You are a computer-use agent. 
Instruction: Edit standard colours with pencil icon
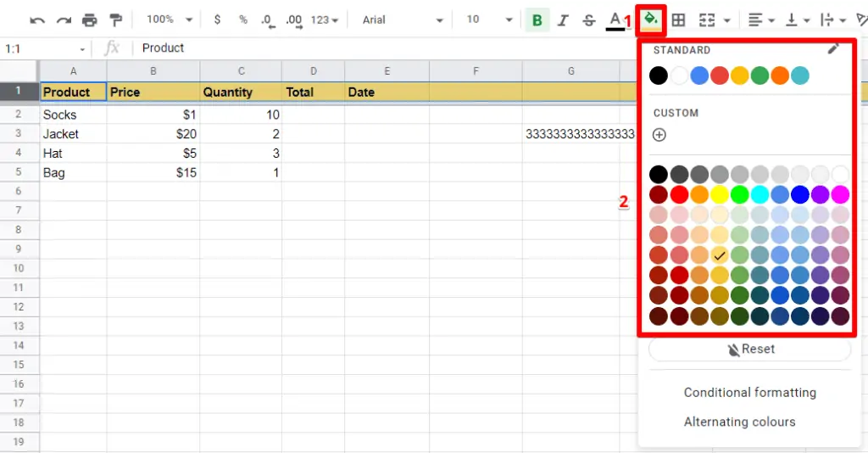click(x=833, y=49)
